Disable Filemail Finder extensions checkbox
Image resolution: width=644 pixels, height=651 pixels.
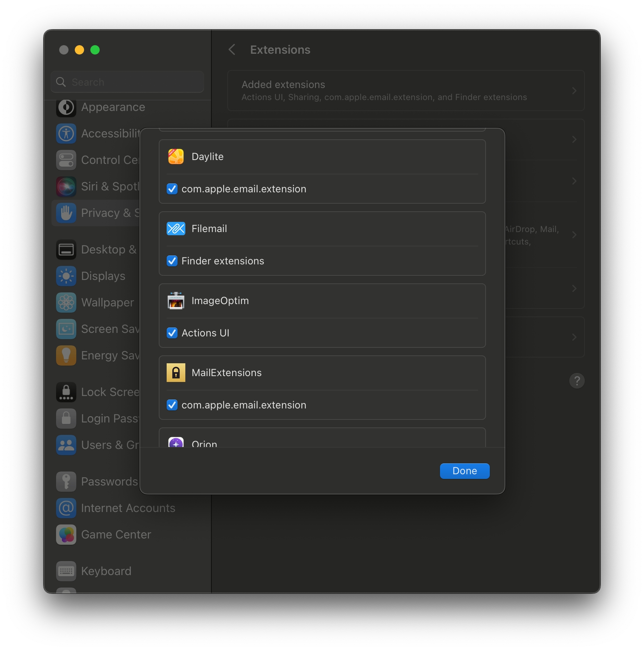point(172,261)
